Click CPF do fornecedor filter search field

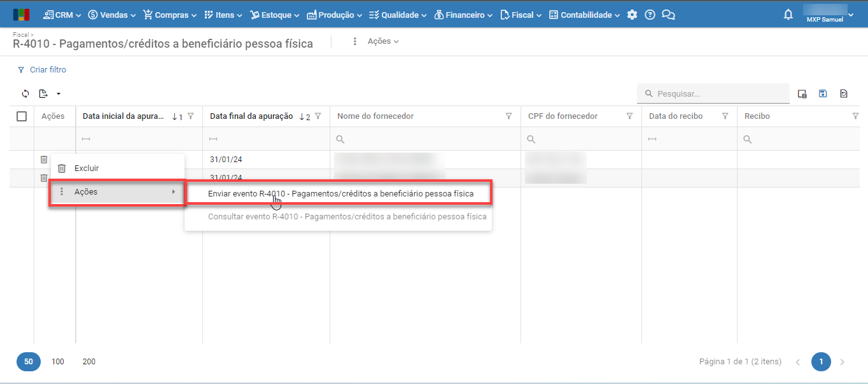582,139
